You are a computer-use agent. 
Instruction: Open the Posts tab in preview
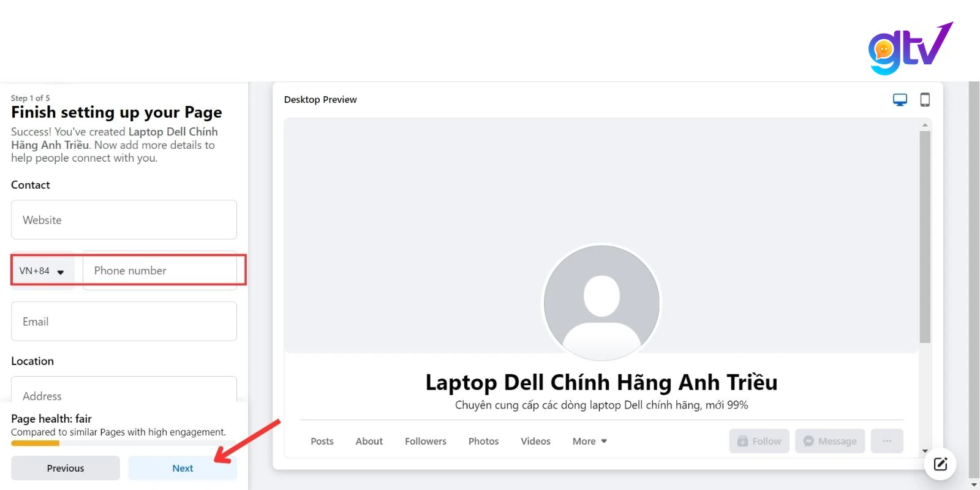coord(322,441)
